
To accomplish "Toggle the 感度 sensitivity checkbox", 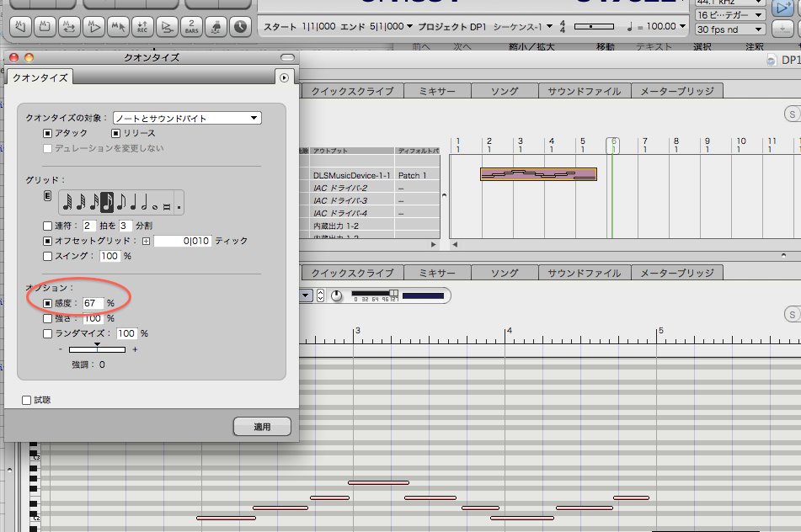I will point(47,303).
